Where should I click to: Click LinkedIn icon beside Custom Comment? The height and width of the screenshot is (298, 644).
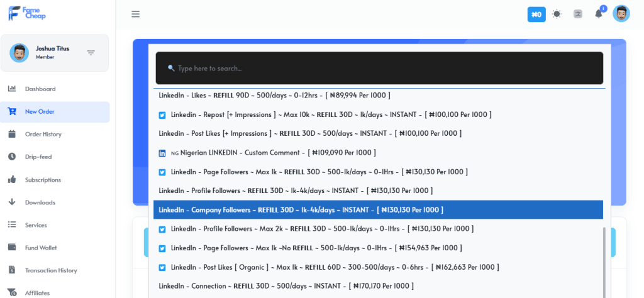162,153
